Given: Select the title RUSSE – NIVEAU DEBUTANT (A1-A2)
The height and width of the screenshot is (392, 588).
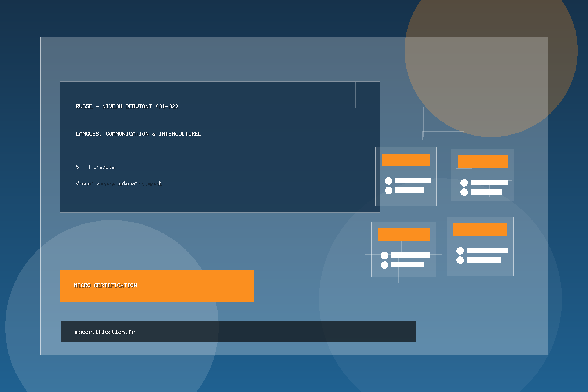Looking at the screenshot, I should [x=127, y=106].
